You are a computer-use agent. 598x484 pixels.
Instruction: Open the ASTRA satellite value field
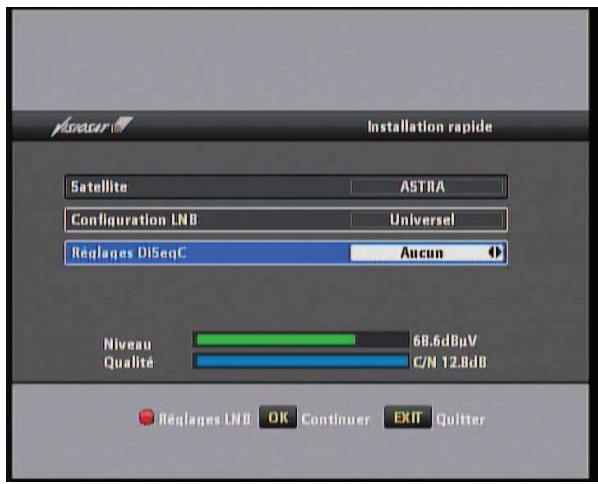(x=428, y=187)
